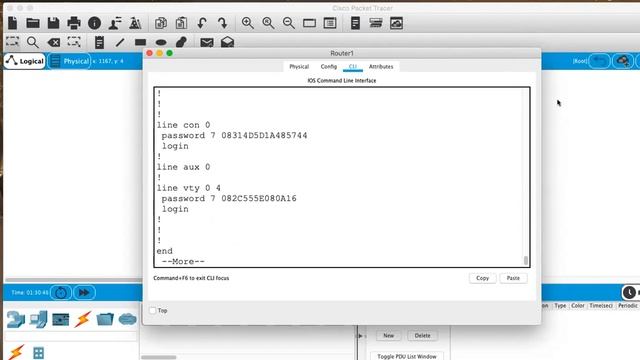Screen dimensions: 640x360
Task: Click the paste clipboard icon
Action: 181,23
